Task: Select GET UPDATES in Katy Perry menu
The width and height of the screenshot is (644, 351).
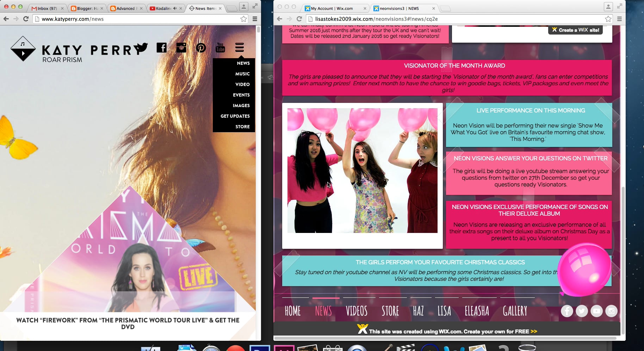Action: 235,116
